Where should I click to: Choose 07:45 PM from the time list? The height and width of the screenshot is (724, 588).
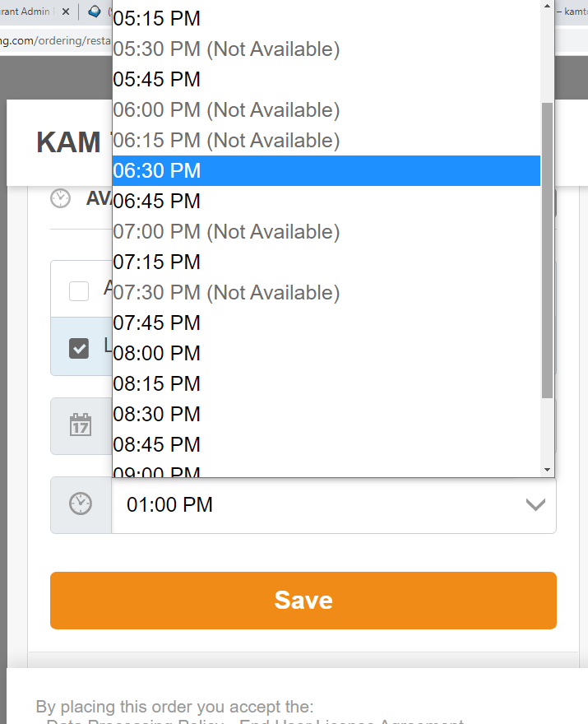pos(157,323)
